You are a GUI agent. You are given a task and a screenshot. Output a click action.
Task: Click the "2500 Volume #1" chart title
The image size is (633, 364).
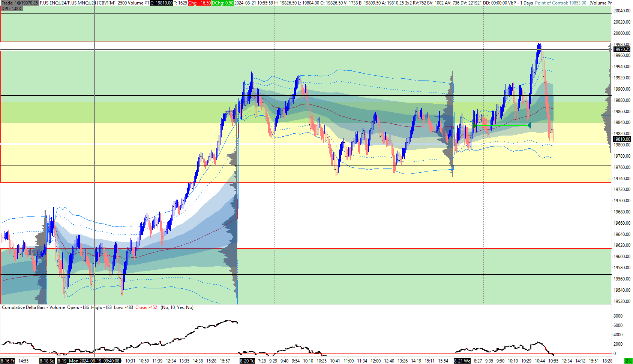[x=133, y=3]
